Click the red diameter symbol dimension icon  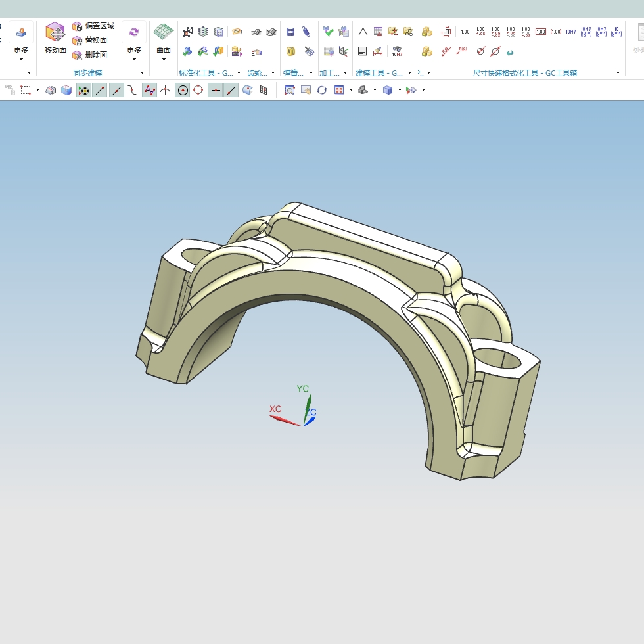(x=480, y=51)
